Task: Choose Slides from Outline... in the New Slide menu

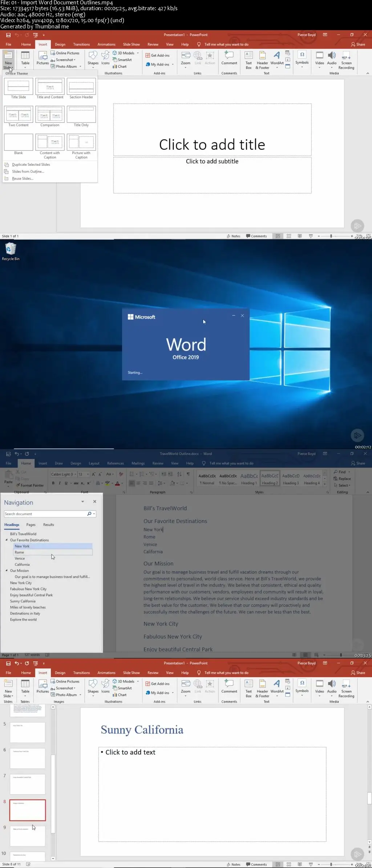Action: (x=28, y=172)
